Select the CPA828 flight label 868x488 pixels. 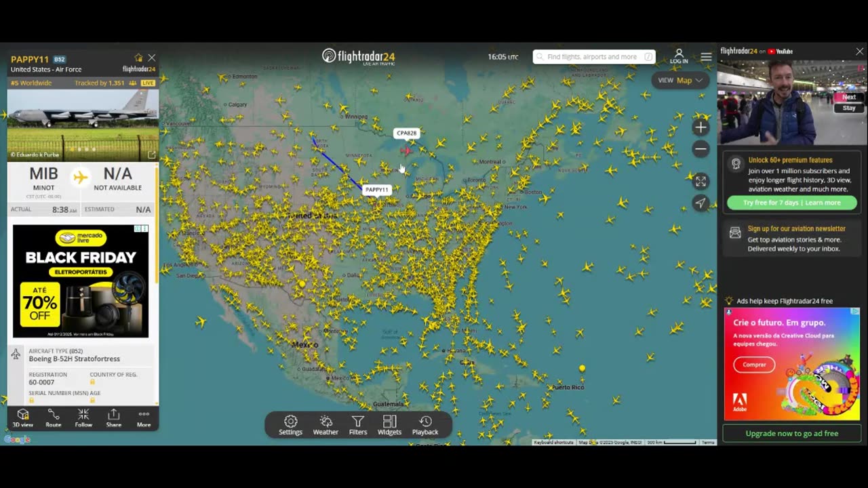coord(407,134)
